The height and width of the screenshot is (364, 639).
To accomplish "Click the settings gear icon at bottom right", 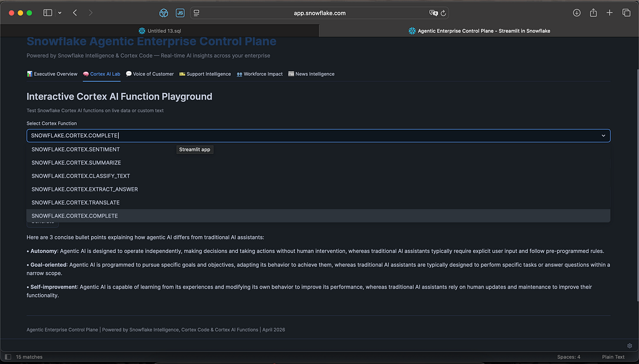I will pos(630,346).
